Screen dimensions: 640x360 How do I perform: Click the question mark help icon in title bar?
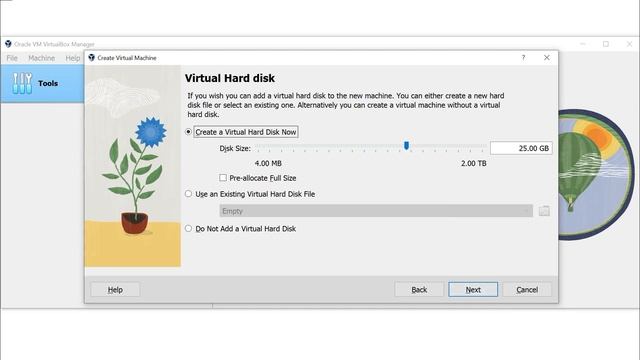coord(523,58)
